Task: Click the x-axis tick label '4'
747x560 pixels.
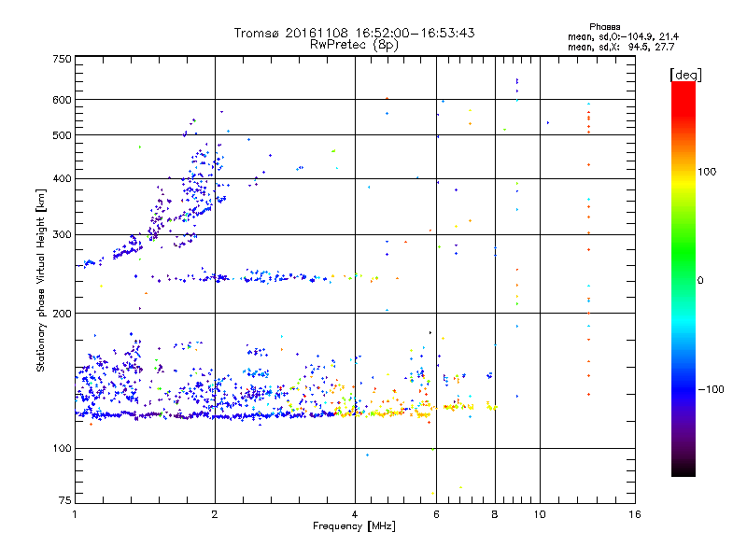Action: tap(355, 514)
